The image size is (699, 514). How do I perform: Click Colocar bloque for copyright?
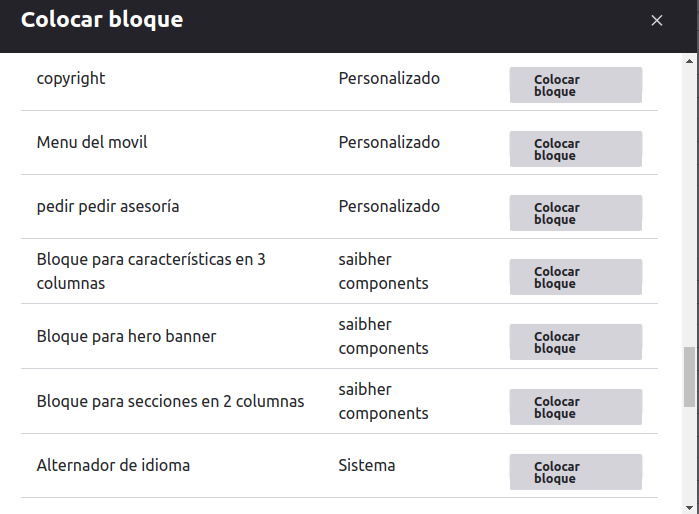tap(575, 85)
